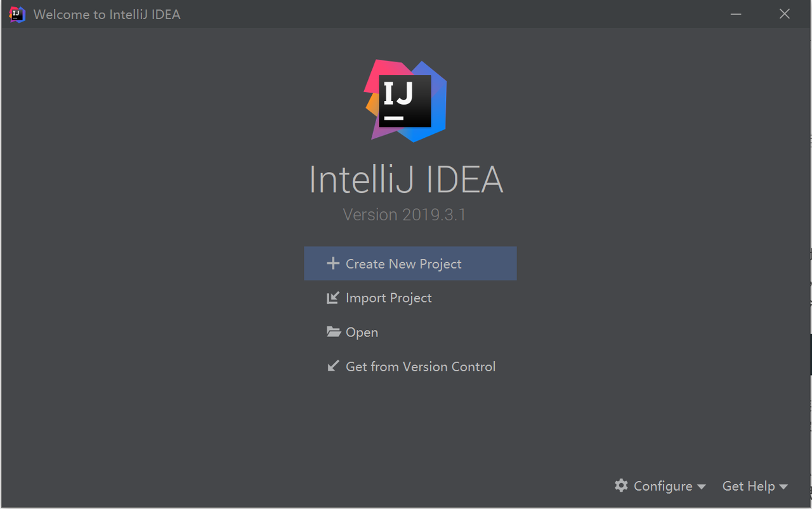Click the plus icon beside Create New Project
The image size is (812, 509).
pos(333,263)
